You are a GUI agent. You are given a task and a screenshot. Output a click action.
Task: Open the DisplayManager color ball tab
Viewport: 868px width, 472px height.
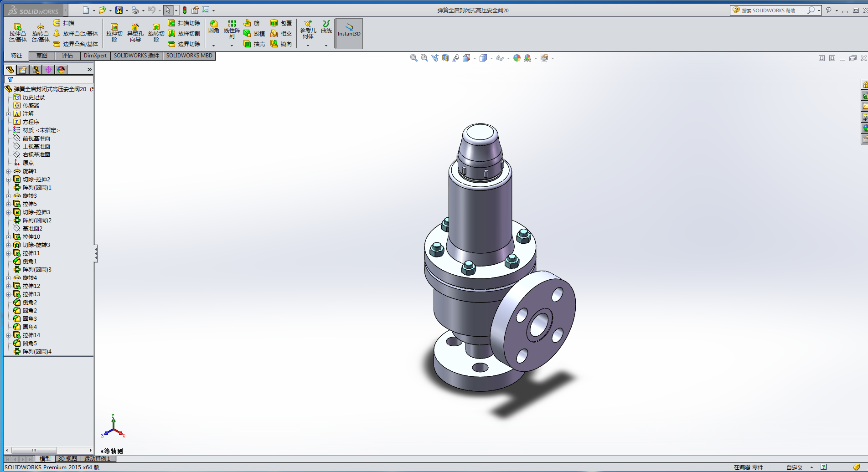pos(61,70)
